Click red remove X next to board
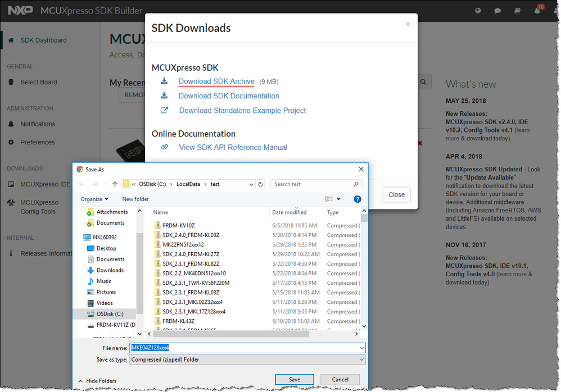The height and width of the screenshot is (392, 561). click(x=420, y=143)
